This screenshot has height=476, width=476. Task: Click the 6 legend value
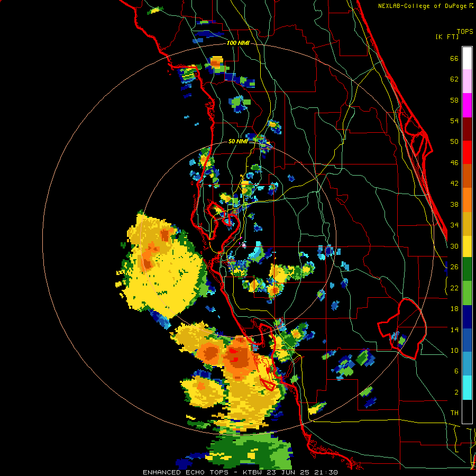456,371
